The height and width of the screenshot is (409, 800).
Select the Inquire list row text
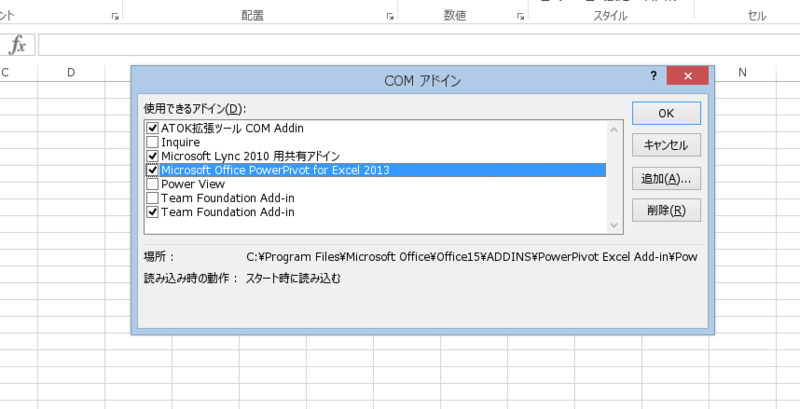(181, 142)
